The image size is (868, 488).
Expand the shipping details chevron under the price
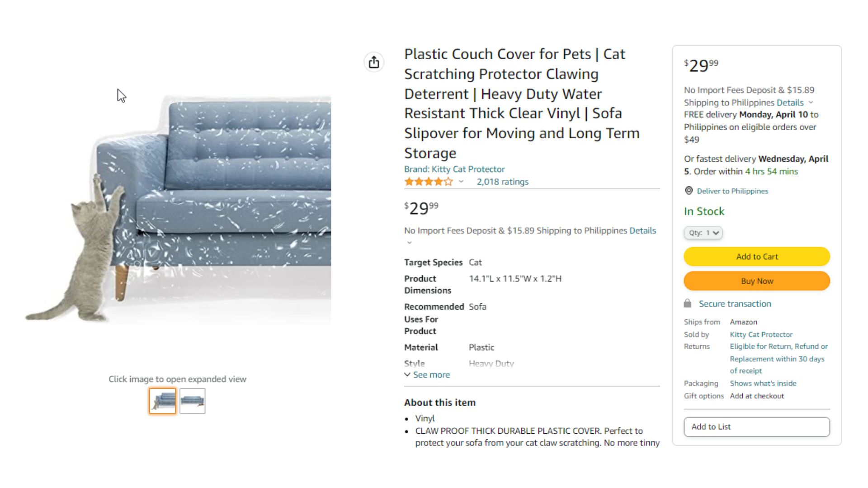[409, 243]
